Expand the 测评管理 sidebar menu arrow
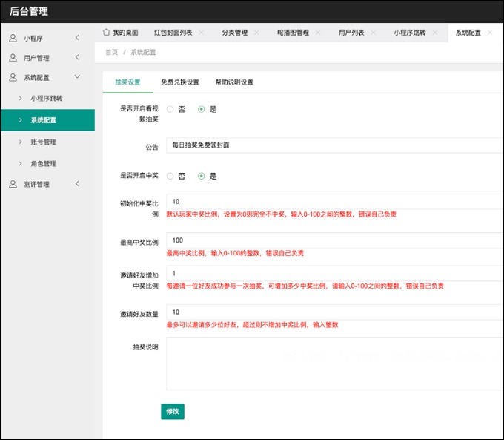 pos(77,184)
